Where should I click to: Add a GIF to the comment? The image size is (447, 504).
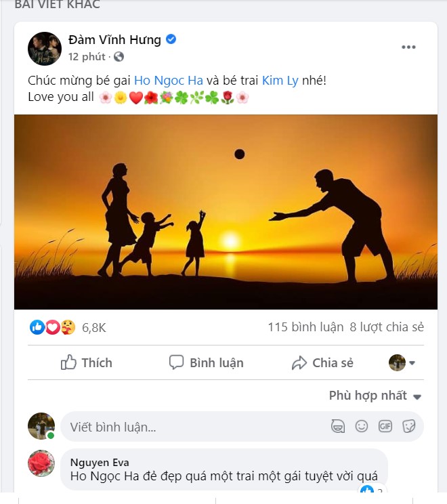[385, 426]
